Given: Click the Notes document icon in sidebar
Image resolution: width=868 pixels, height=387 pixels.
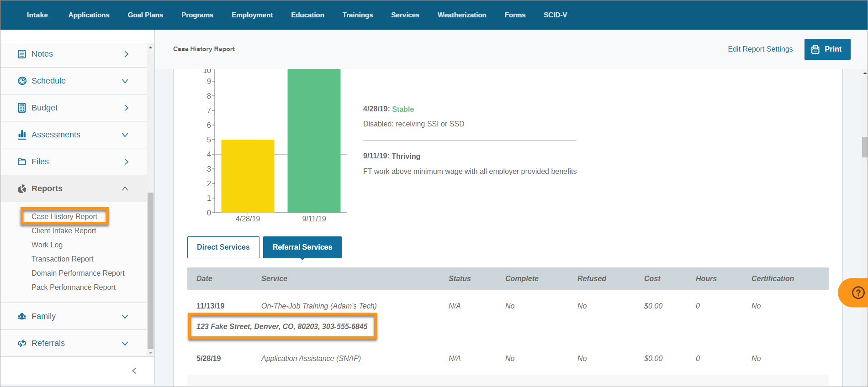Looking at the screenshot, I should pyautogui.click(x=21, y=54).
